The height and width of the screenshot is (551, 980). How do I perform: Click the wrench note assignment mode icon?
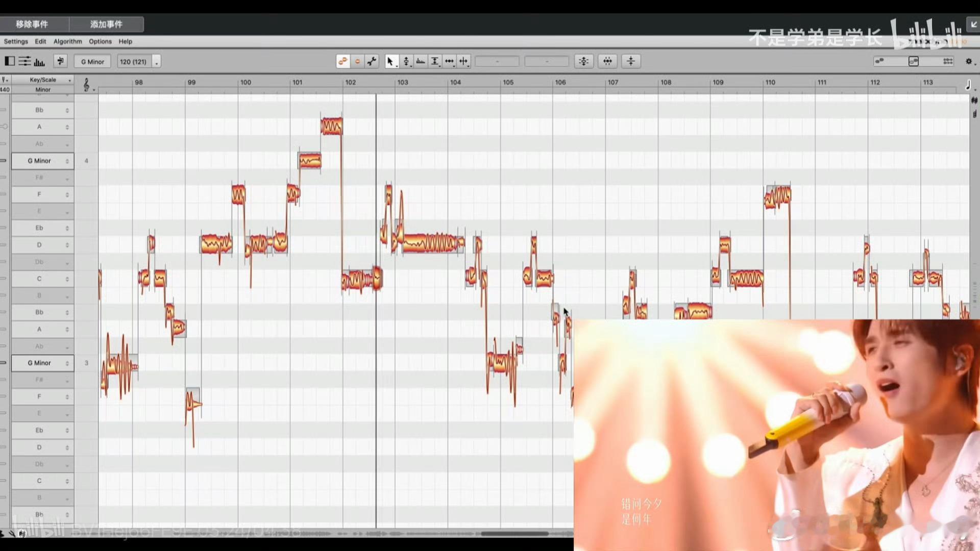click(x=372, y=61)
